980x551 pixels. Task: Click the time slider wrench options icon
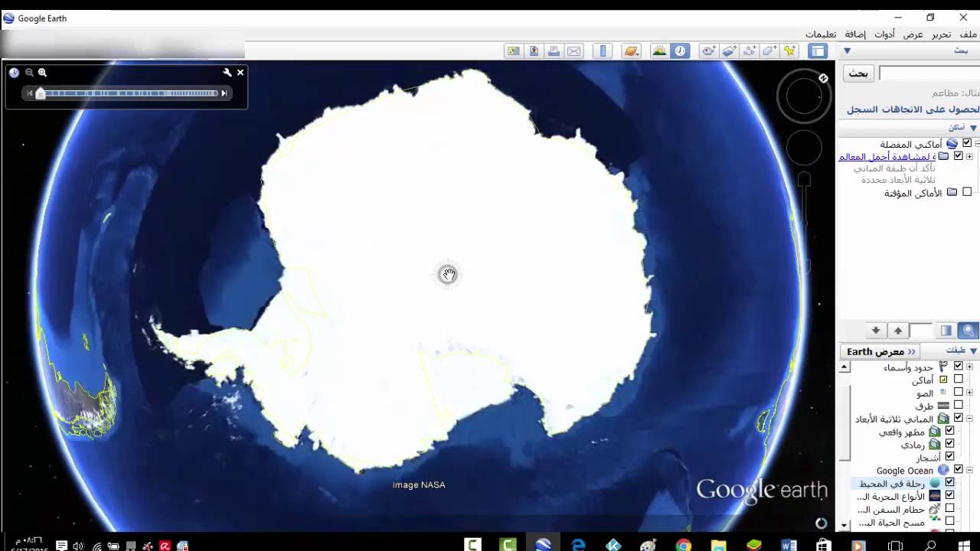(227, 73)
